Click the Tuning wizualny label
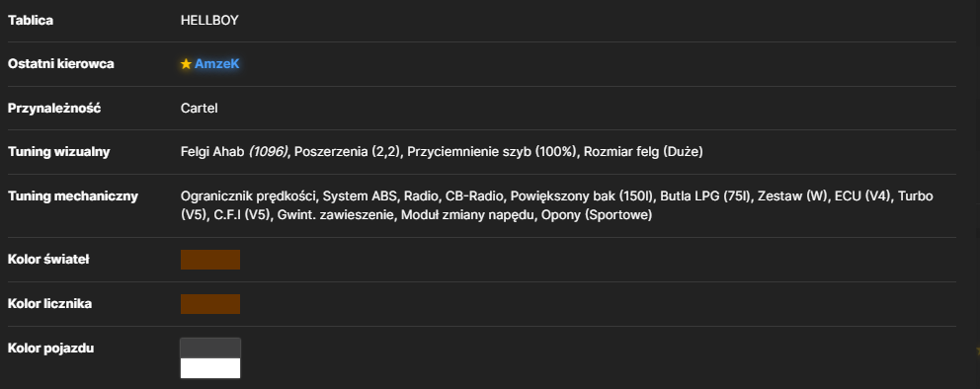Screen dimensions: 980x389 point(58,152)
